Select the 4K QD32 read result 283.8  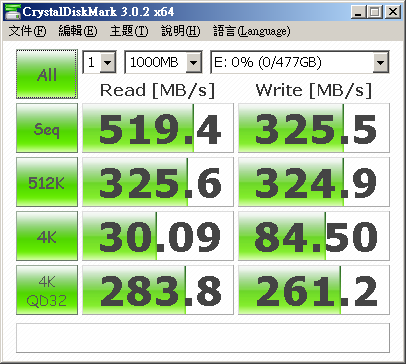coord(158,290)
